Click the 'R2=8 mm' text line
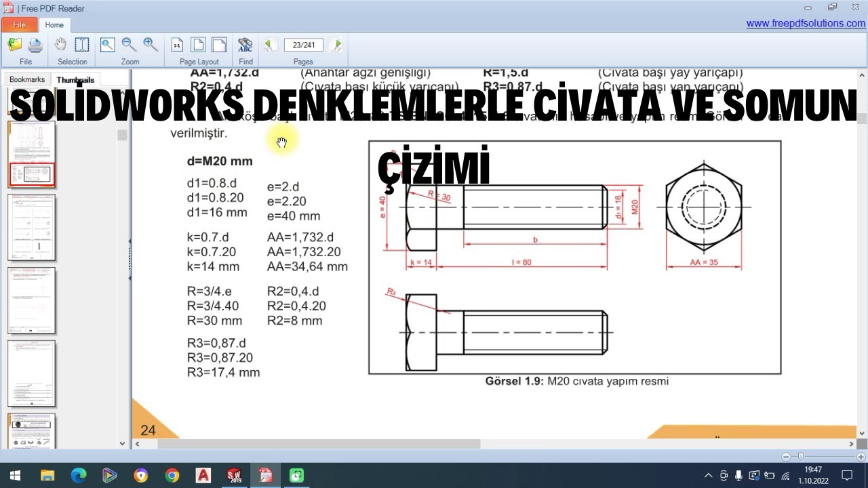 tap(294, 321)
